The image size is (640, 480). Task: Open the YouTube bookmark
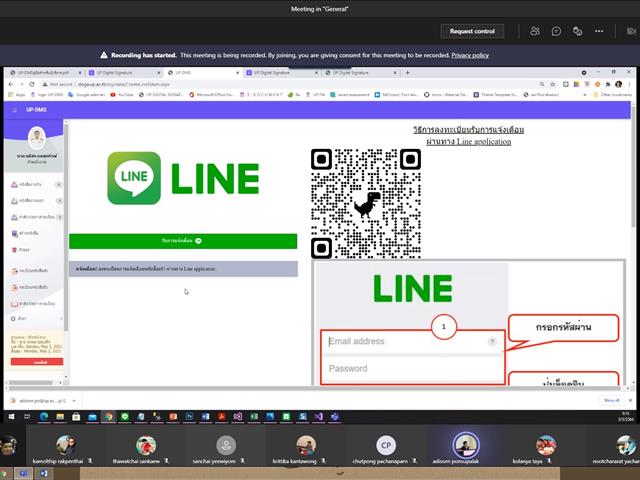(x=122, y=95)
